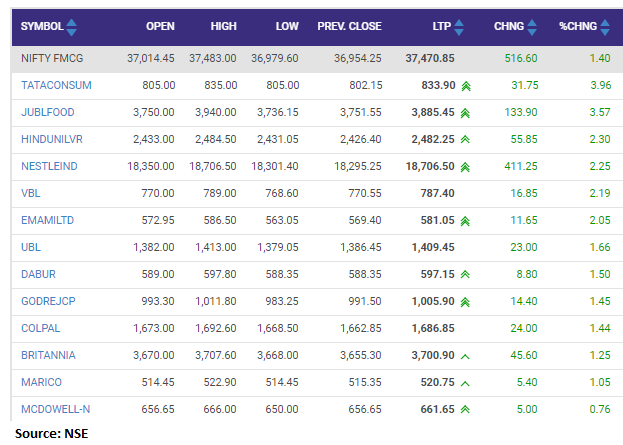
Task: Click the green arrow beside EMAMILTD LTP
Action: [465, 221]
